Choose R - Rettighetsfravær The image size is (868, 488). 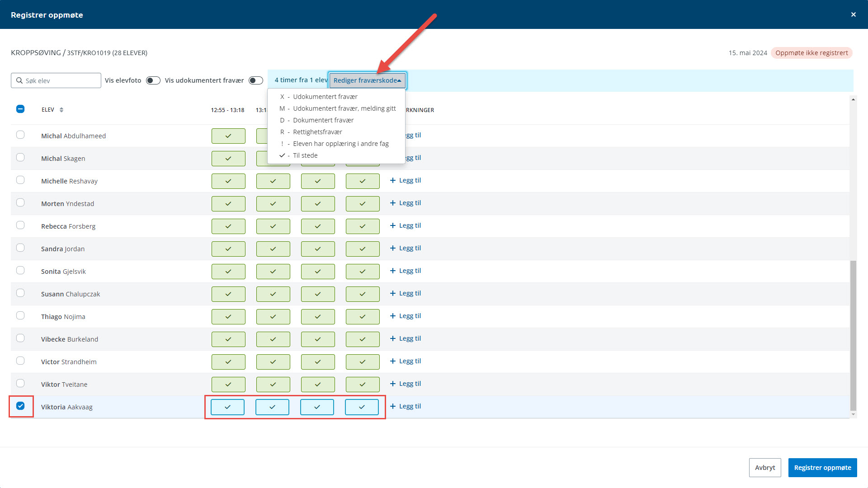coord(336,132)
